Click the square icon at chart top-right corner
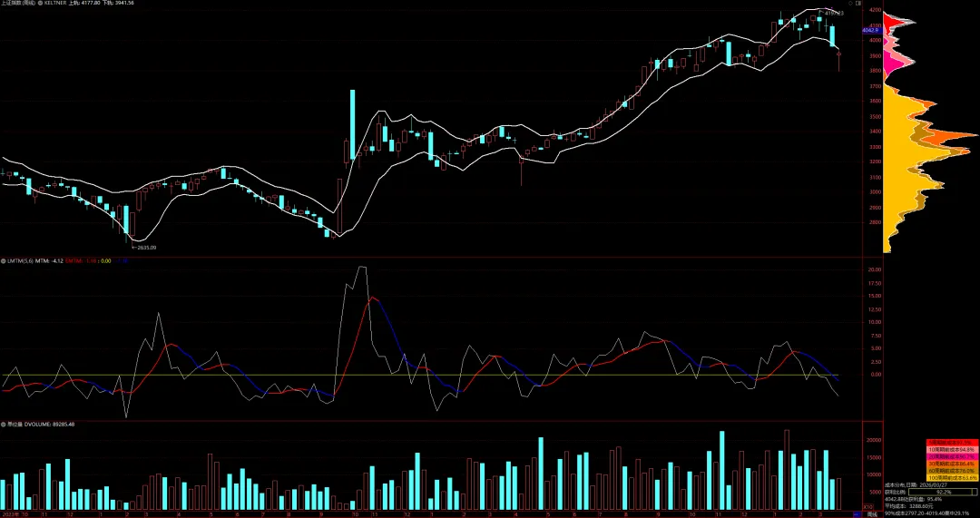The image size is (980, 518). pyautogui.click(x=858, y=3)
